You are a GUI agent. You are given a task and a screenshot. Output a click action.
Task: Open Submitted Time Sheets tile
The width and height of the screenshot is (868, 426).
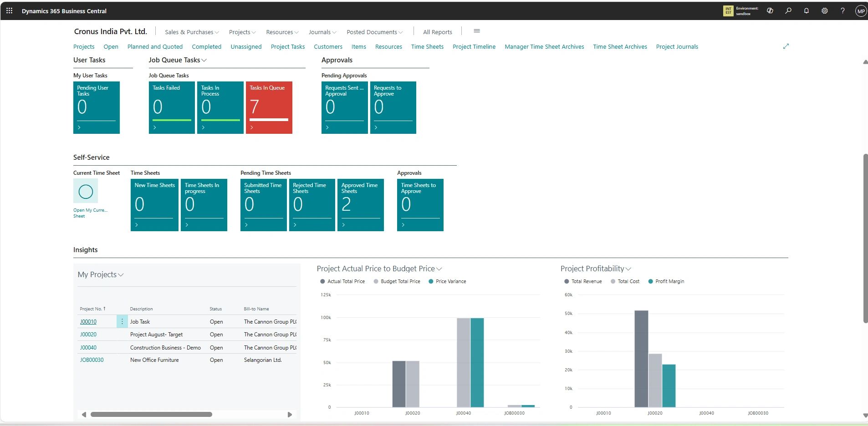coord(264,205)
